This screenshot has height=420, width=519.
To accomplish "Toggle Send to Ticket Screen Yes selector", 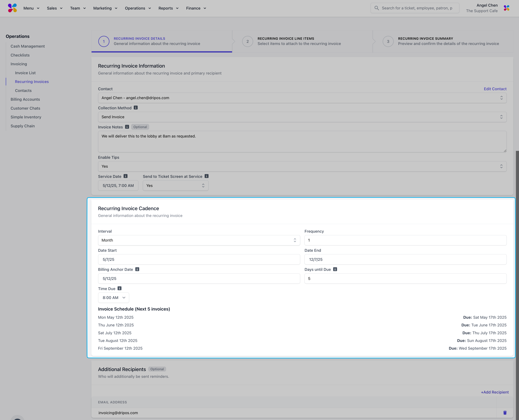I will click(x=175, y=186).
